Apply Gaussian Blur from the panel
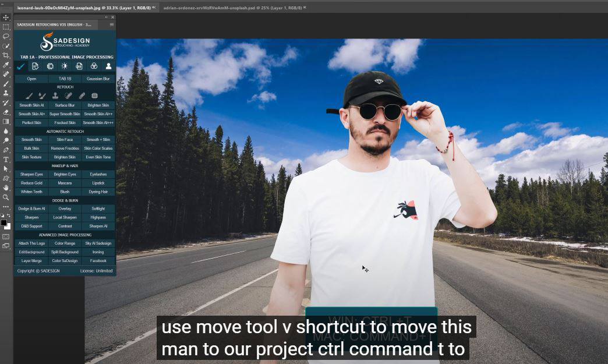The width and height of the screenshot is (608, 364). pyautogui.click(x=98, y=79)
